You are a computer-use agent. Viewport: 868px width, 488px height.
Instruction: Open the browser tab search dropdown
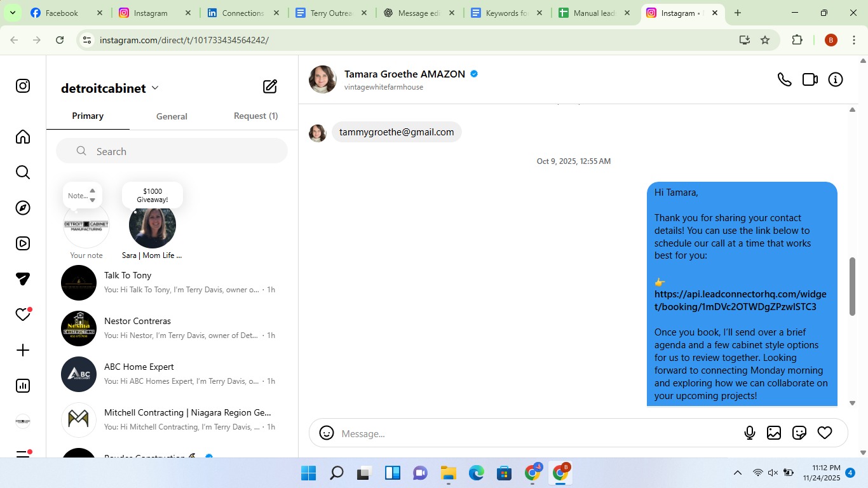(x=12, y=13)
